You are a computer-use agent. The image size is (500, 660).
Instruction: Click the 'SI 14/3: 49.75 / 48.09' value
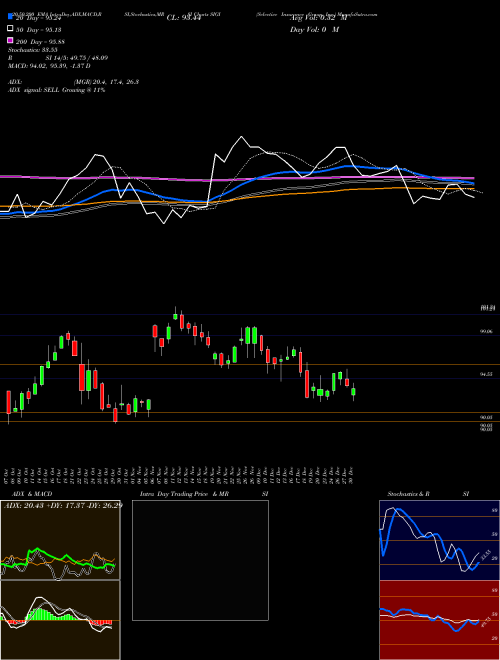77,58
